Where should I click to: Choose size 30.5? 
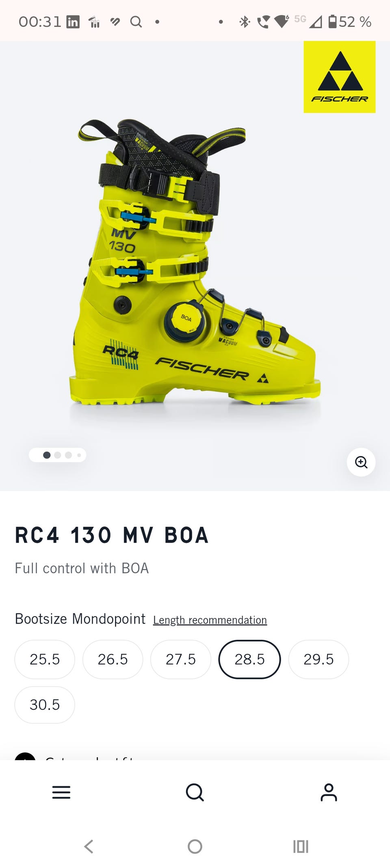coord(45,704)
